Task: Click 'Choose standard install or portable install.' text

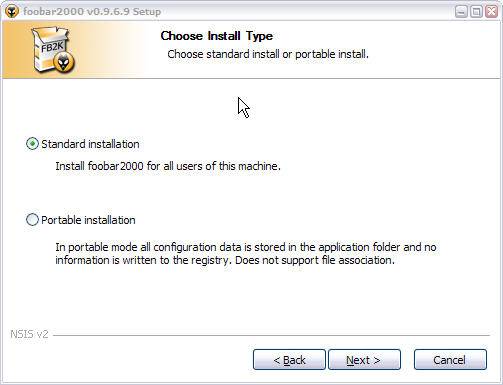Action: click(x=268, y=54)
